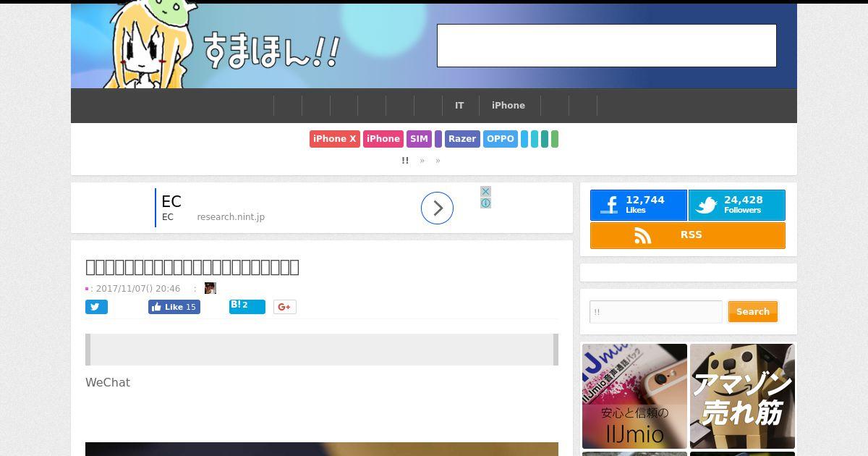Open the ad info icon
This screenshot has height=456, width=868.
click(x=486, y=203)
